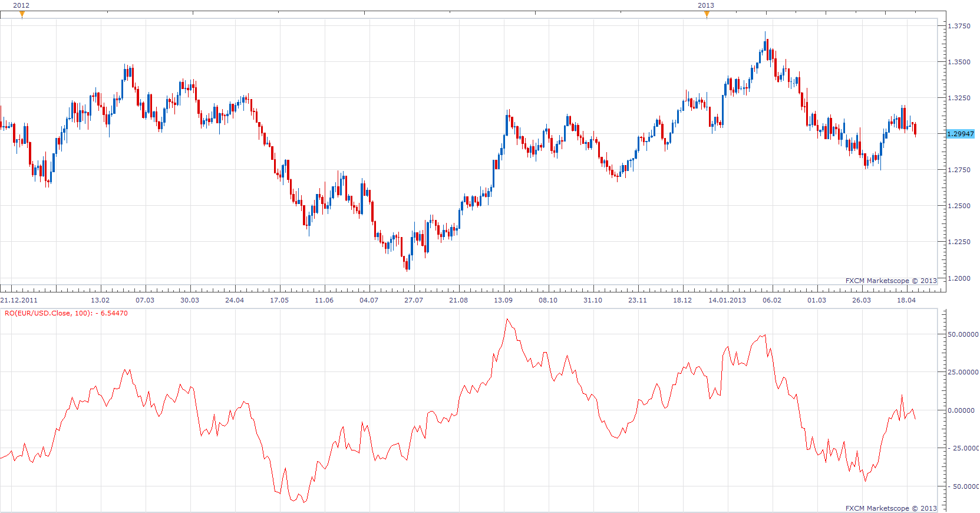Click FXCM Marketscope copyright in indicator panel
Viewport: 980px width, 513px height.
(891, 508)
